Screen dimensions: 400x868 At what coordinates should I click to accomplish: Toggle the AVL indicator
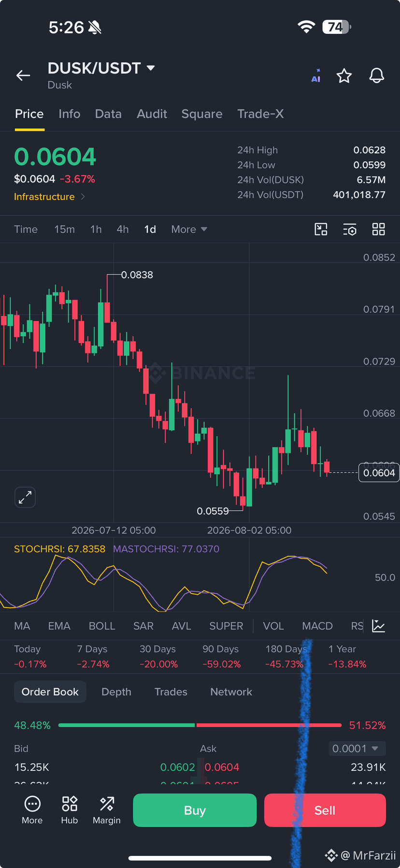(182, 626)
